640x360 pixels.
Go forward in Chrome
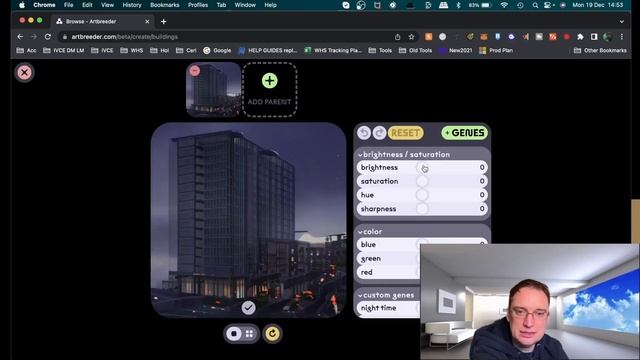34,37
